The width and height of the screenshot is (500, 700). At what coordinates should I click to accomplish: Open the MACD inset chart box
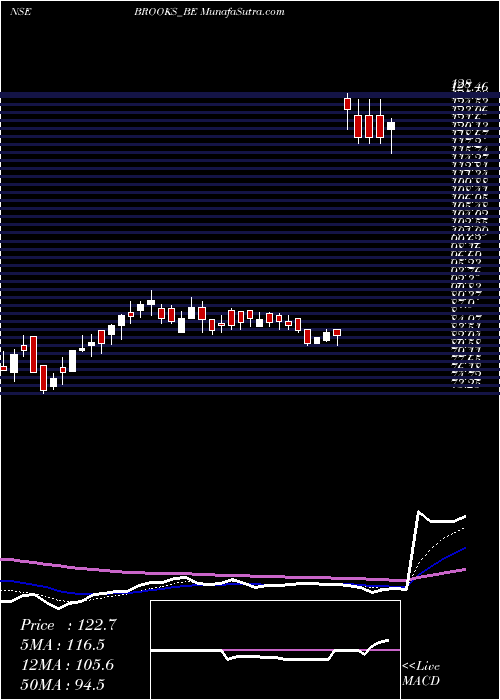275,650
